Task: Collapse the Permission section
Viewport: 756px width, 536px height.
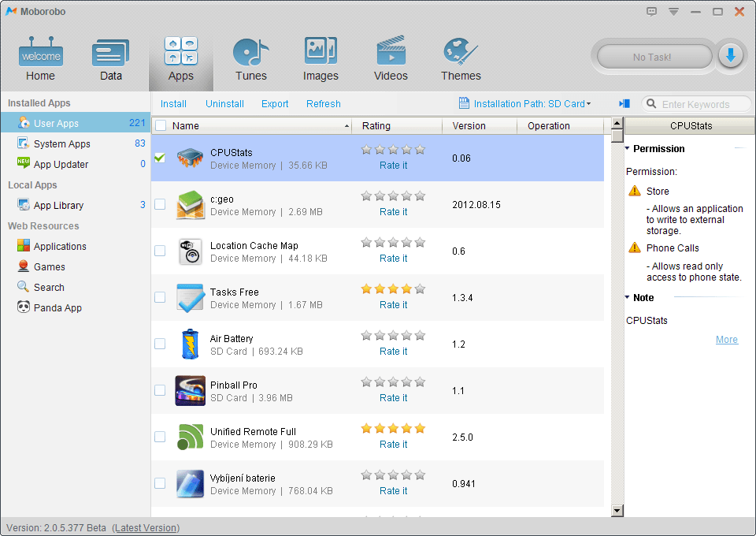Action: point(628,149)
